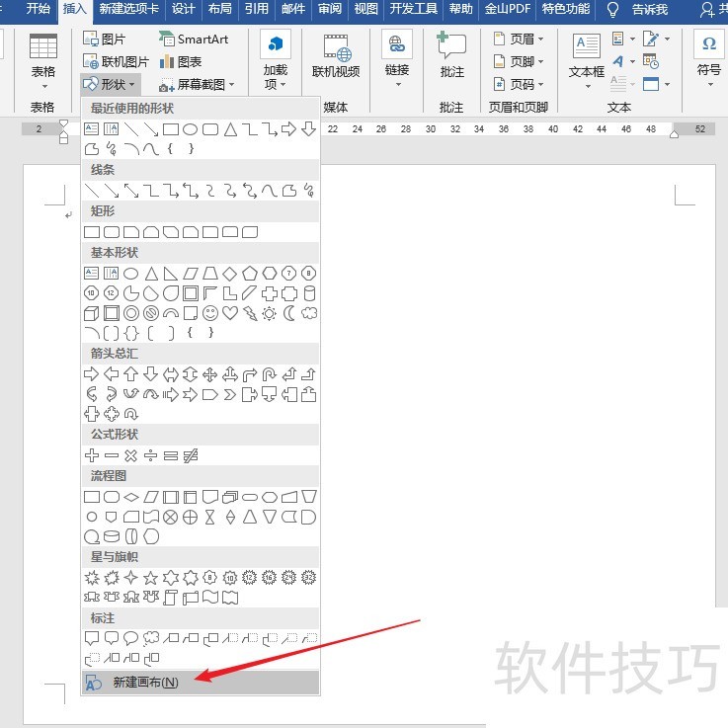This screenshot has height=728, width=728.
Task: Select the smiley face shape
Action: click(209, 313)
